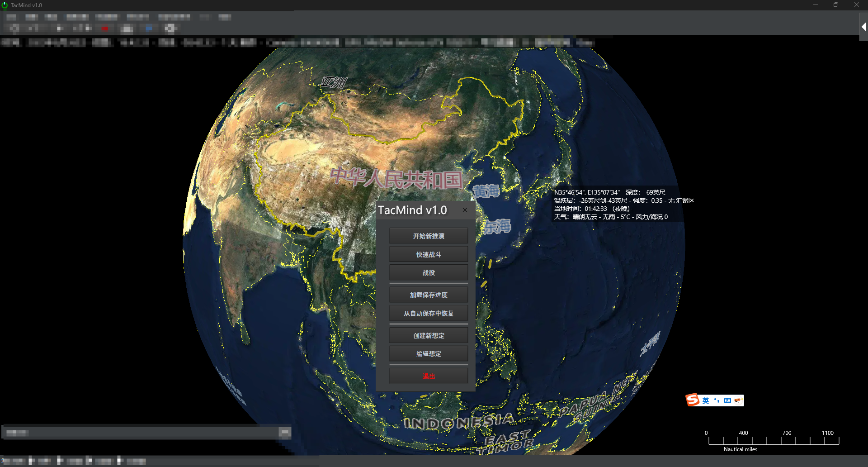This screenshot has height=467, width=868.
Task: Expand the collapsed right side panel arrow
Action: click(x=863, y=27)
